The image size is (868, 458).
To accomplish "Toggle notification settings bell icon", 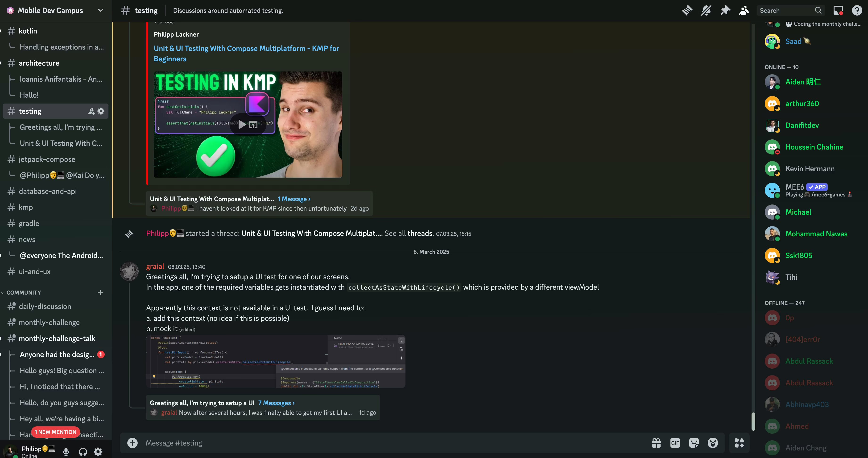I will pos(706,10).
